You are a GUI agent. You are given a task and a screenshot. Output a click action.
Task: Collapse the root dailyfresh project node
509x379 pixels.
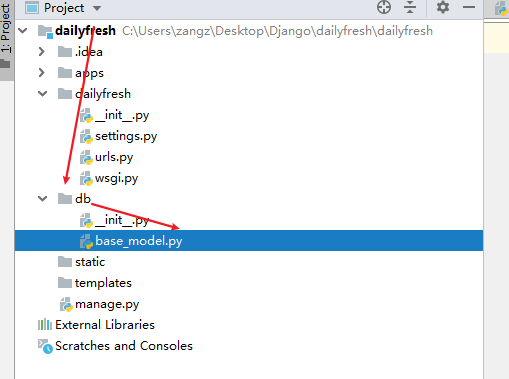click(x=23, y=31)
